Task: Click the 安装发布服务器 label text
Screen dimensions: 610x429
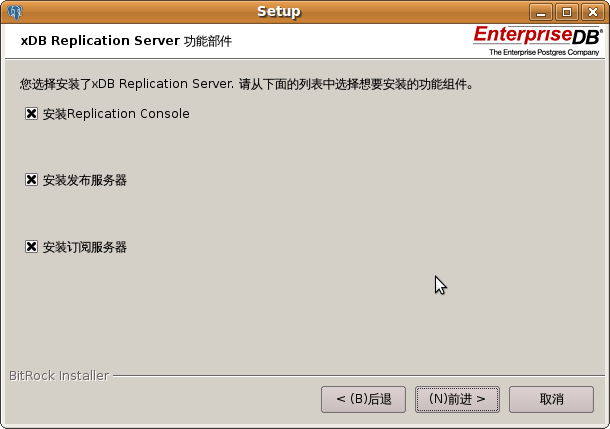Action: 85,180
